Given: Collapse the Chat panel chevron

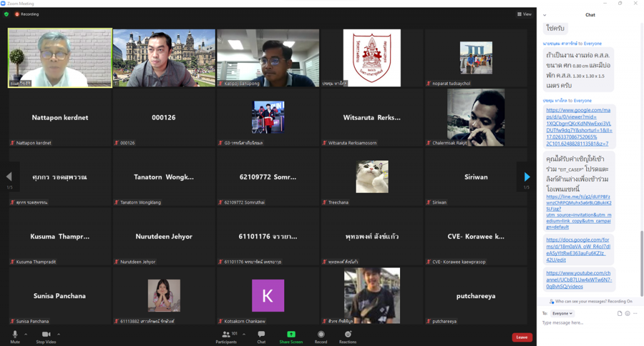Looking at the screenshot, I should tap(545, 14).
